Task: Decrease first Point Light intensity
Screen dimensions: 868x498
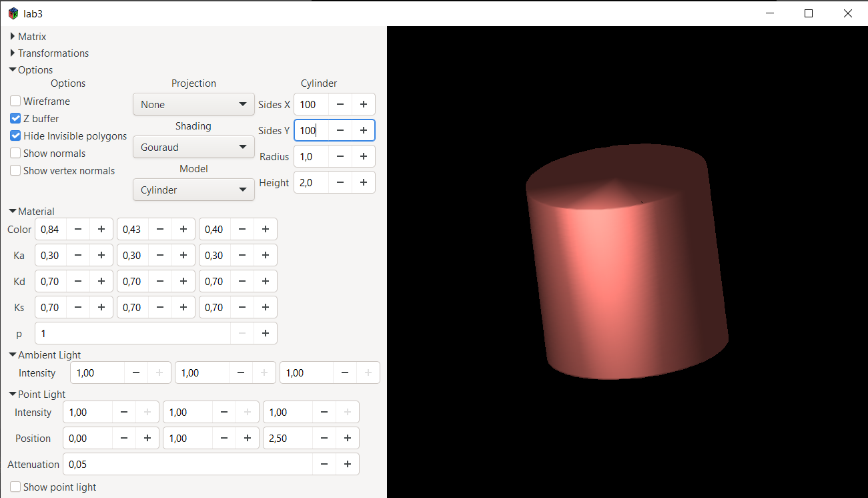Action: click(124, 412)
